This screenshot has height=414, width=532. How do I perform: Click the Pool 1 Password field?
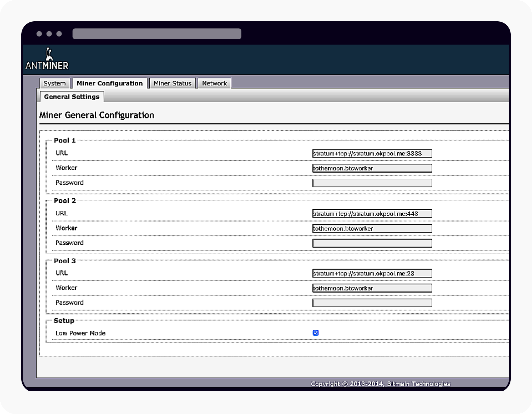[x=372, y=183]
